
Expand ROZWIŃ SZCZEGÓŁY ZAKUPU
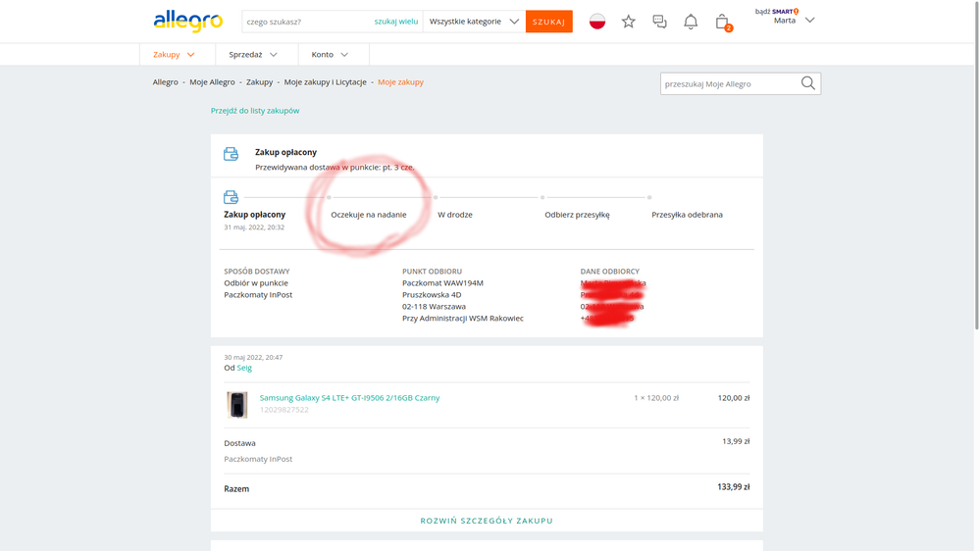[x=487, y=521]
